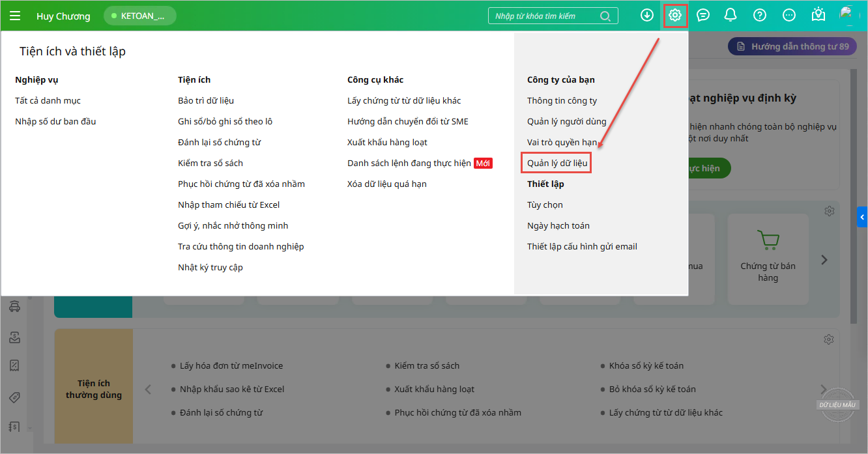868x454 pixels.
Task: Open the hamburger navigation menu
Action: (x=15, y=16)
